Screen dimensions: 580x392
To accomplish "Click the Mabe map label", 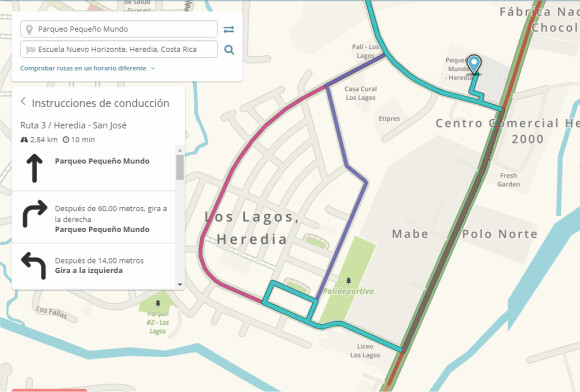I will tap(410, 234).
